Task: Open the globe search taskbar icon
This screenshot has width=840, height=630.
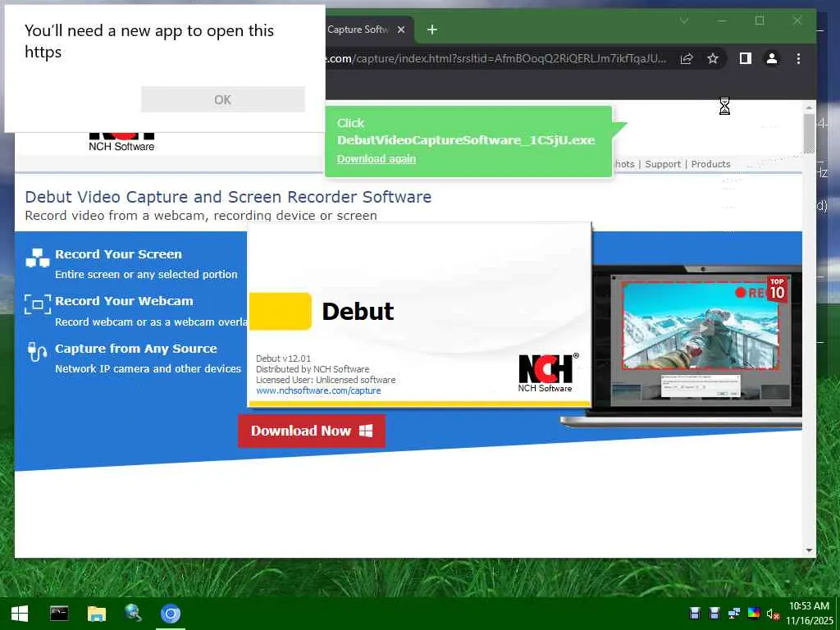Action: click(133, 614)
